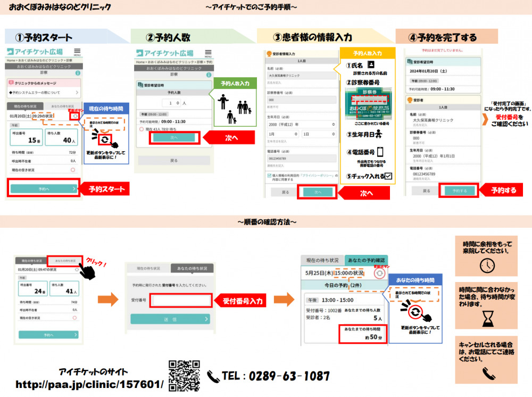Click the TEL number 0289-63-1087

coord(289,376)
